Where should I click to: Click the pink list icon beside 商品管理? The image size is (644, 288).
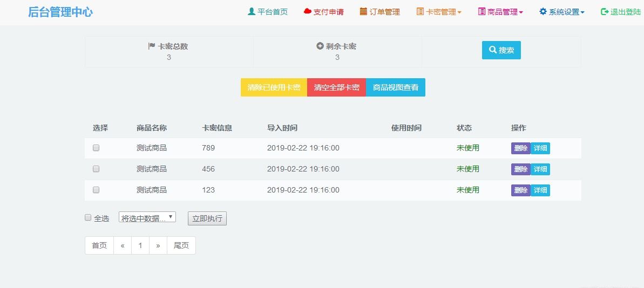point(482,11)
